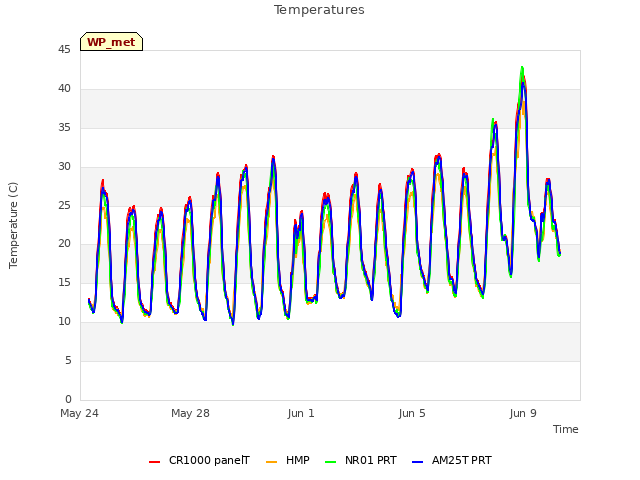Image resolution: width=640 pixels, height=480 pixels.
Task: Click the 45 y-axis tick label
Action: pos(64,49)
